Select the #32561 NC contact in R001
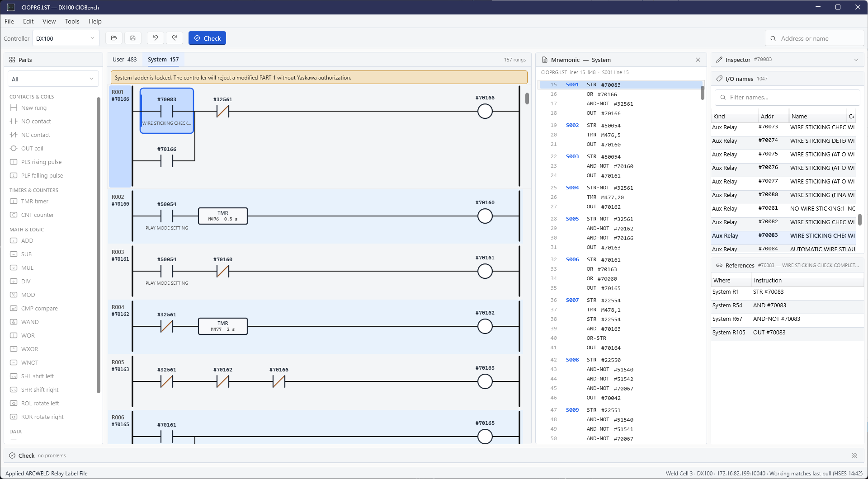The width and height of the screenshot is (868, 479). tap(223, 111)
